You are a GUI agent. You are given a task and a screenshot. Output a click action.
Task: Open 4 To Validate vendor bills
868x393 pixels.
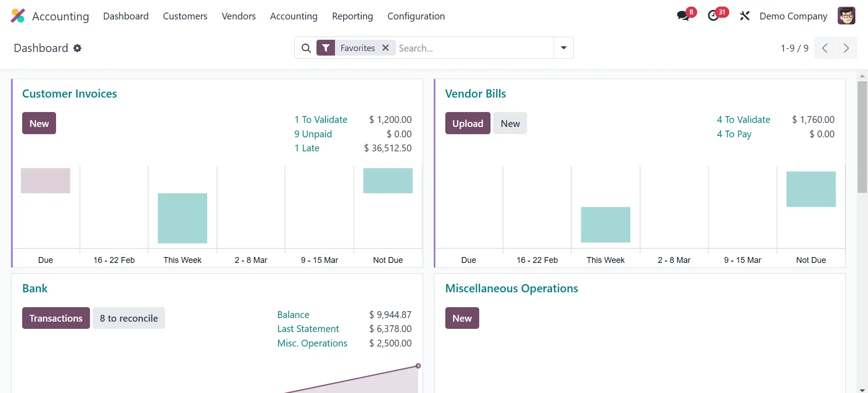(744, 119)
